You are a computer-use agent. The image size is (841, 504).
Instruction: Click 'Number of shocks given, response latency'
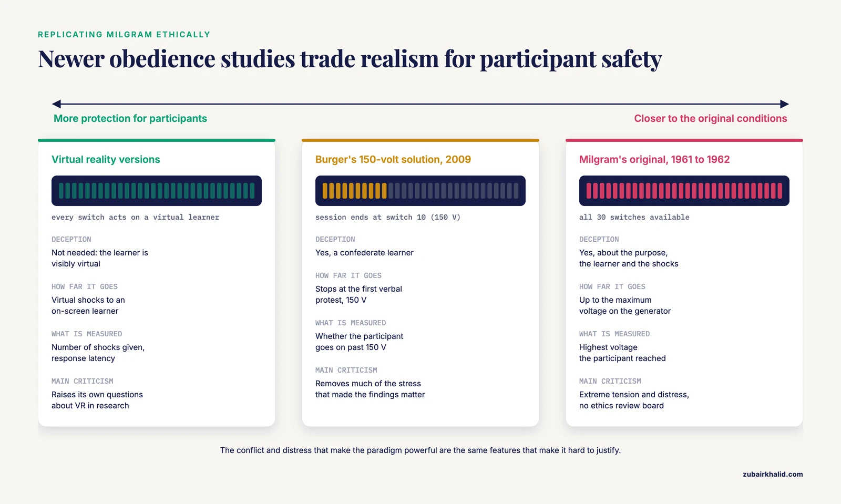[x=98, y=353]
